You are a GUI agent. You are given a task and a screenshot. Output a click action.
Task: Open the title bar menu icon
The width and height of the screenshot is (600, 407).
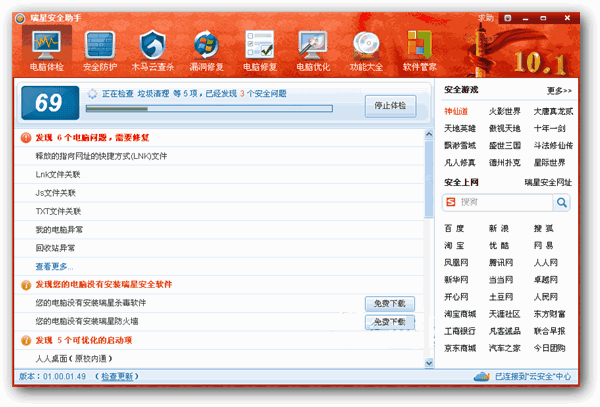click(508, 18)
